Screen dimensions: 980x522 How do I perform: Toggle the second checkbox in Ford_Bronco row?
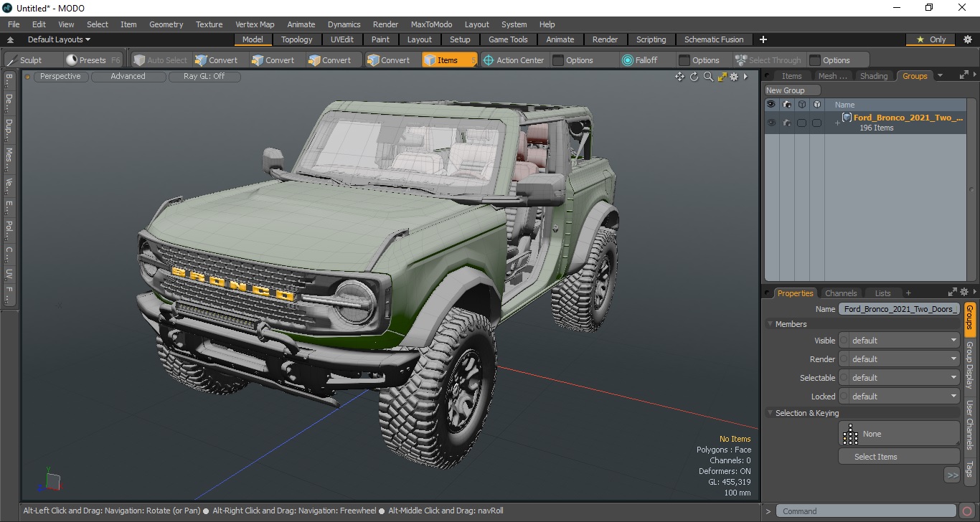[x=816, y=123]
